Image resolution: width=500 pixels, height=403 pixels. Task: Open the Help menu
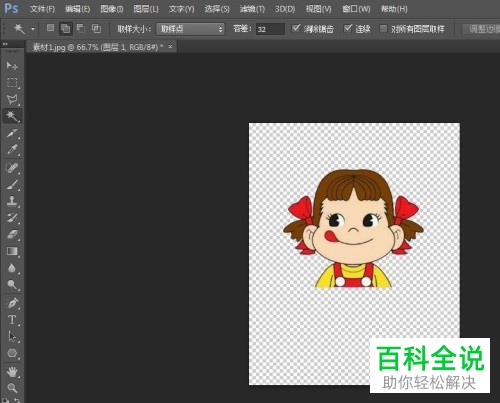pyautogui.click(x=394, y=9)
